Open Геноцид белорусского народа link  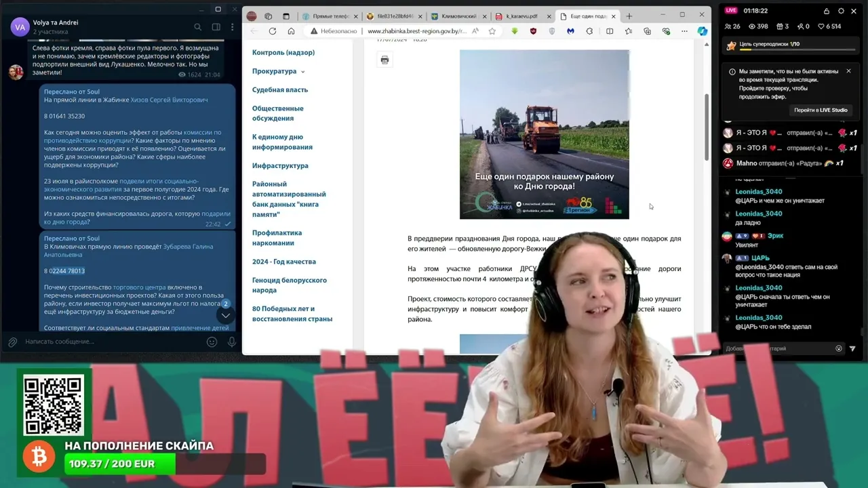290,285
